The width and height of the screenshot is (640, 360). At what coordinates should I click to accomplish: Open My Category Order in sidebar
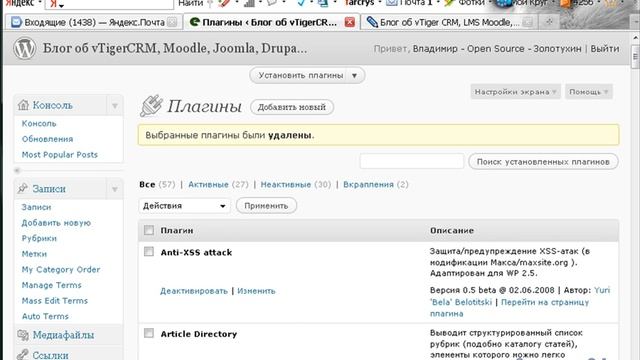pos(61,269)
